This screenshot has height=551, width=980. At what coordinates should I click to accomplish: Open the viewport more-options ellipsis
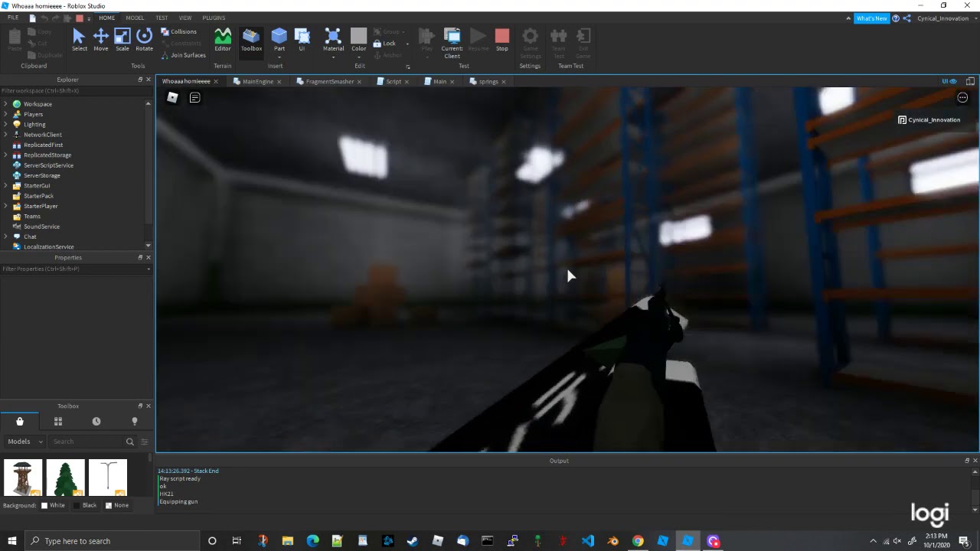pyautogui.click(x=962, y=97)
